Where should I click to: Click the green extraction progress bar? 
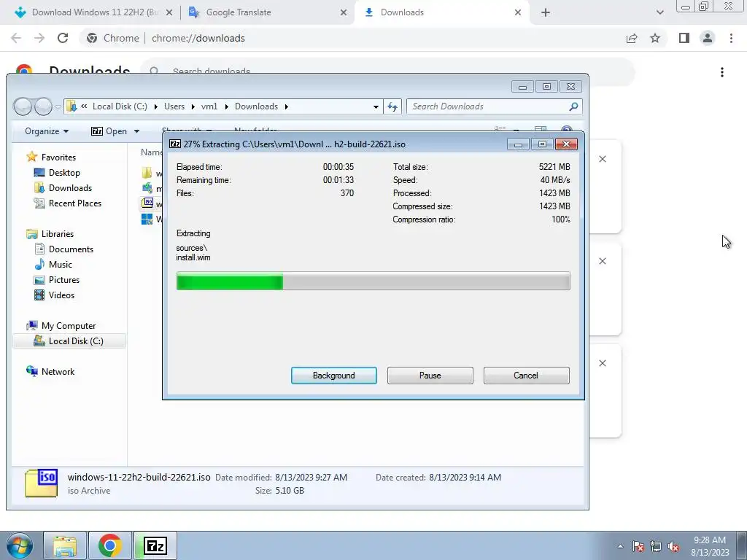pos(373,281)
